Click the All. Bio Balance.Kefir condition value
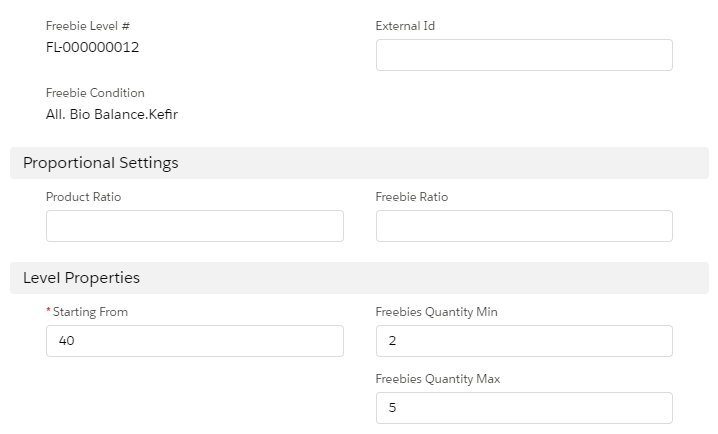Viewport: 718px width, 434px height. coord(112,114)
